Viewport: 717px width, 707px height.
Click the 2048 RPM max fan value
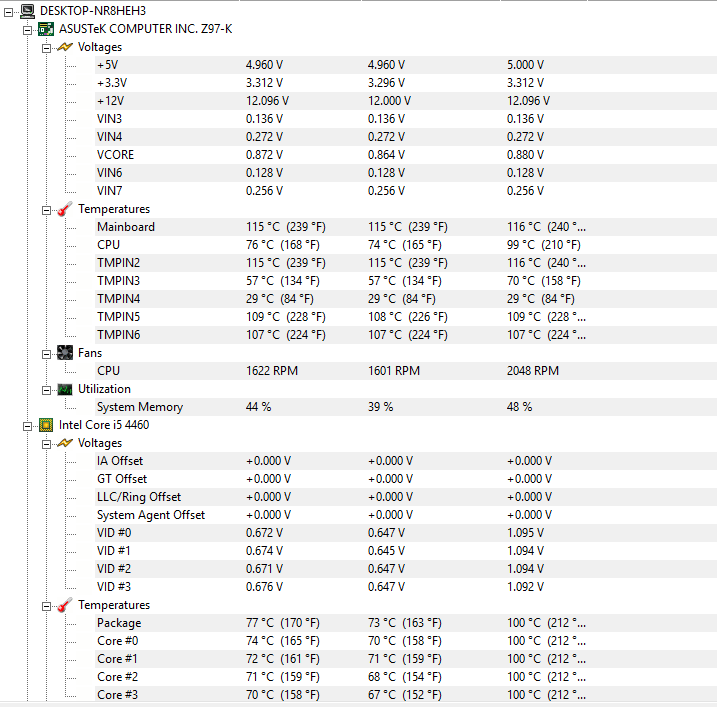(533, 371)
